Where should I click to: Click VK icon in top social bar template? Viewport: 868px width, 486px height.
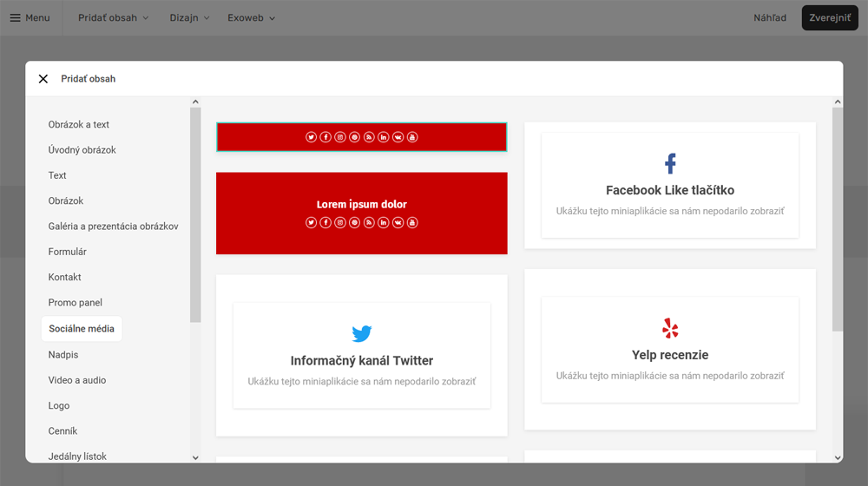[398, 137]
